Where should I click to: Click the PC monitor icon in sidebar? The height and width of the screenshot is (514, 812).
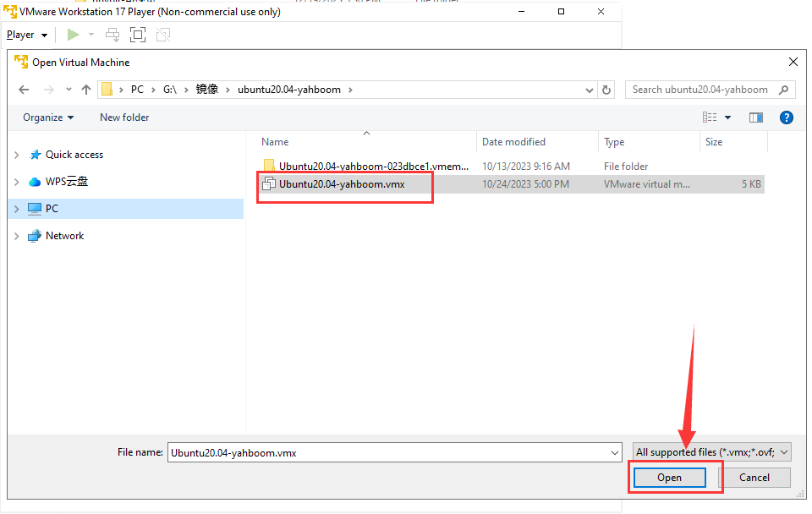[35, 209]
